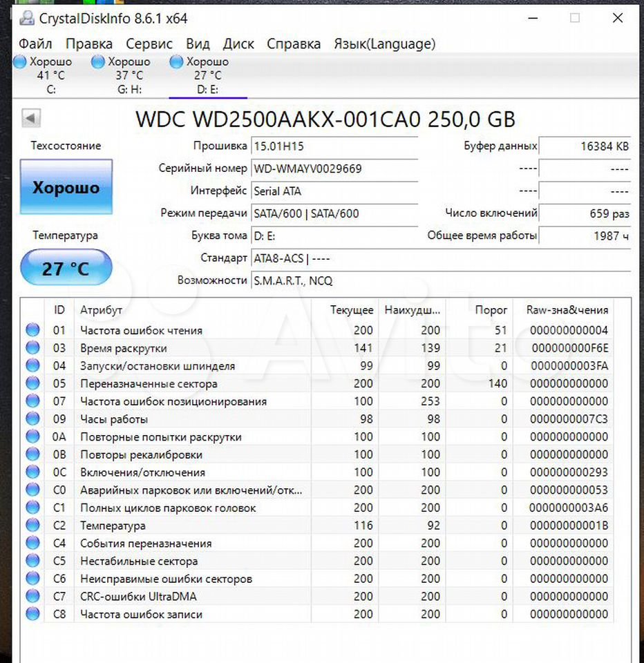Click status orb for disk D: E:

tap(176, 61)
